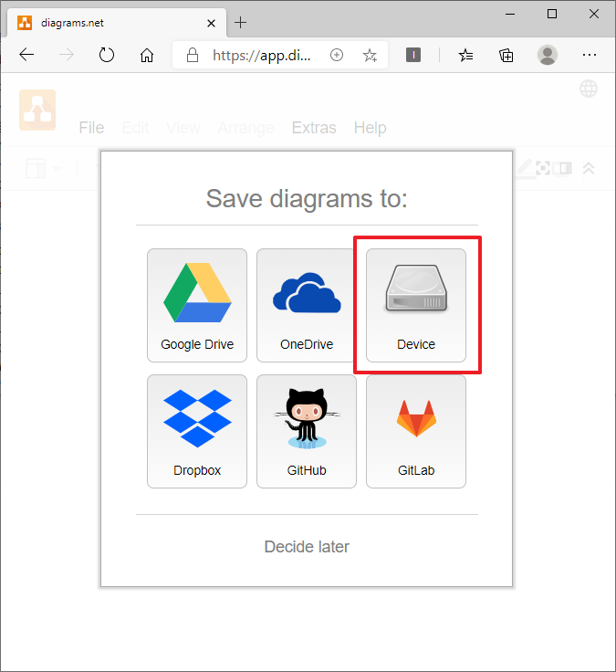The width and height of the screenshot is (616, 672).
Task: Open the language globe icon
Action: [589, 89]
